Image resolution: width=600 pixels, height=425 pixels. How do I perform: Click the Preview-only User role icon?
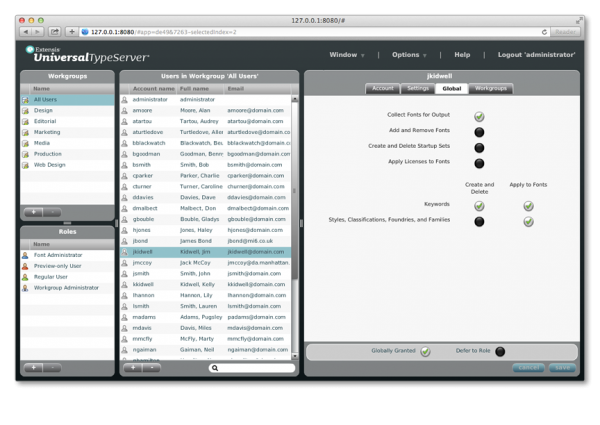[25, 266]
